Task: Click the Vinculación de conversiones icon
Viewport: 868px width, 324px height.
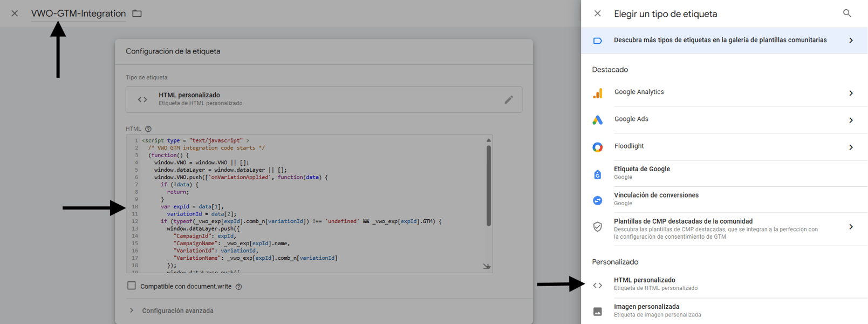Action: pos(598,200)
